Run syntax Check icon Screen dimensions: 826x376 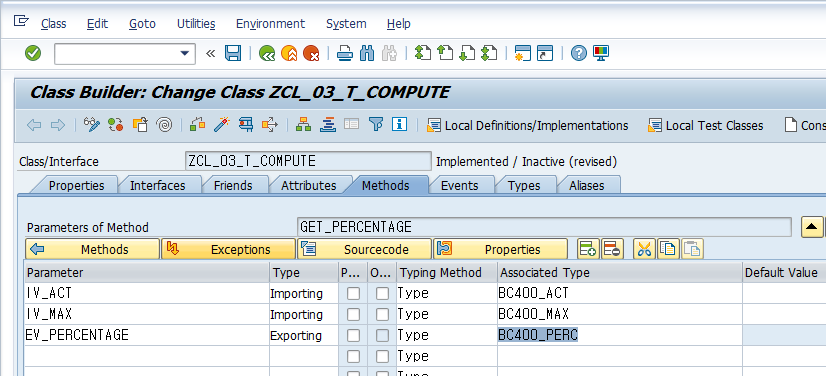coord(198,125)
